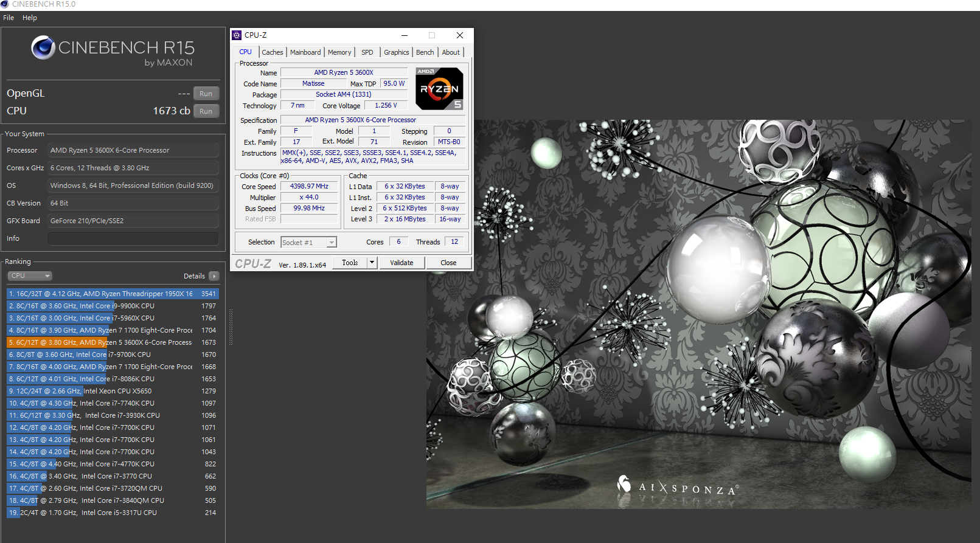
Task: Click the Code Name value Matisse
Action: (x=313, y=84)
